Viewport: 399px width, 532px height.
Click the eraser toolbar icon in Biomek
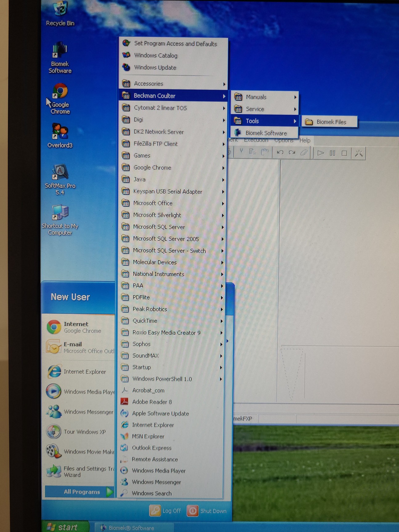tap(304, 152)
